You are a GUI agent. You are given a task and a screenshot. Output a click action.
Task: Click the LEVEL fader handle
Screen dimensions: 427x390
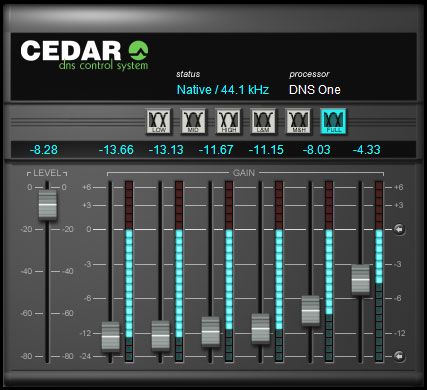point(48,205)
